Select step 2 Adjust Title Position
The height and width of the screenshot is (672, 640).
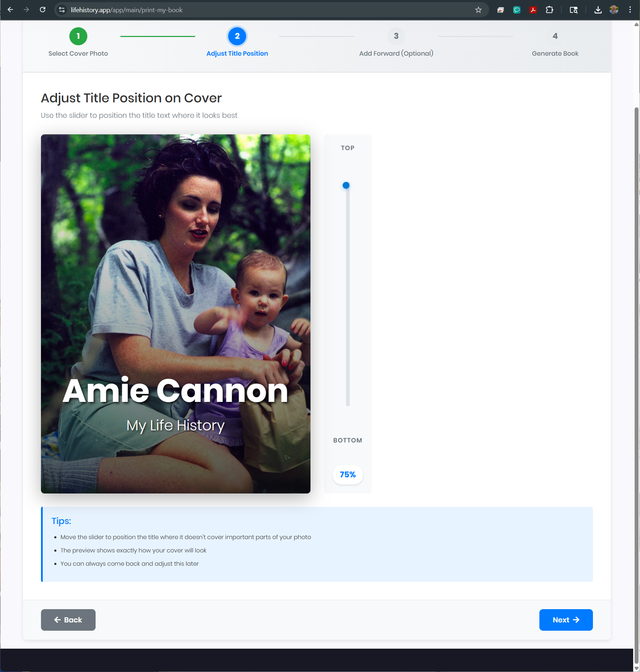click(237, 36)
